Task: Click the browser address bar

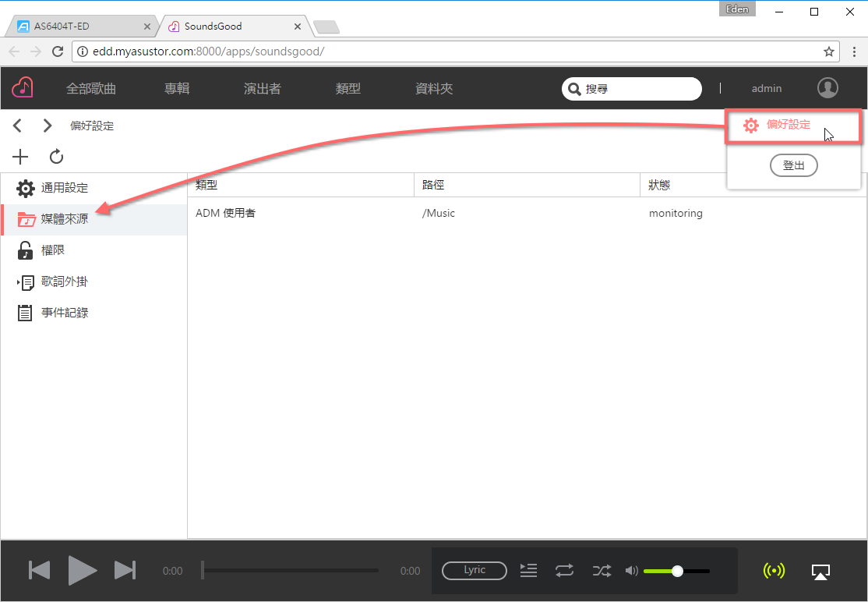Action: click(455, 51)
